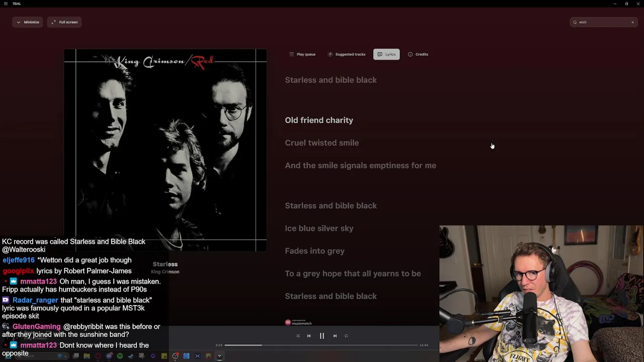Screen dimensions: 644x362
Task: Jump to lyric 'Fades into grey'
Action: [314, 251]
